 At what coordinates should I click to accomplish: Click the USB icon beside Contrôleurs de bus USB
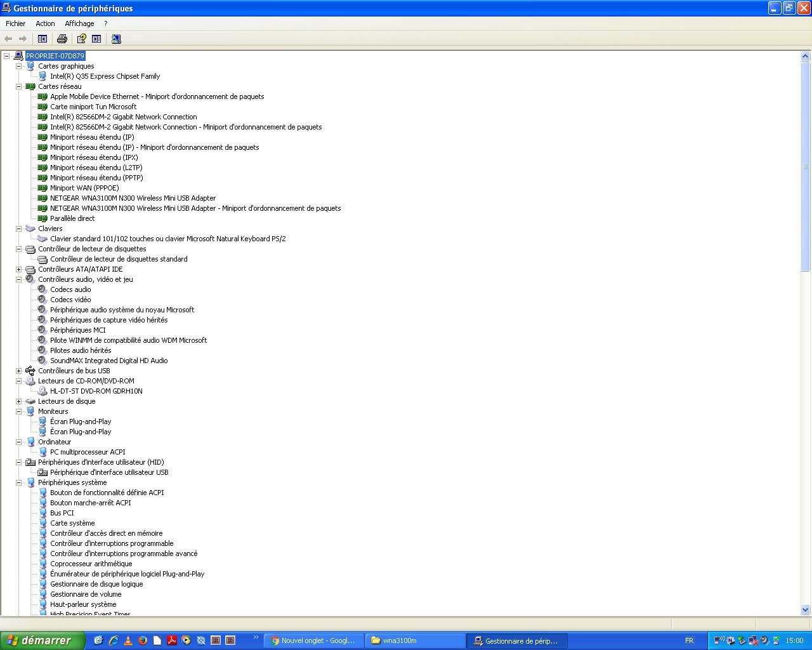[30, 371]
